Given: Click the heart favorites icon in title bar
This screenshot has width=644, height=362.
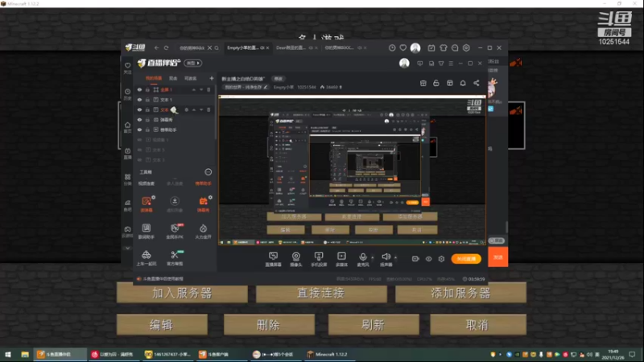Looking at the screenshot, I should click(403, 48).
